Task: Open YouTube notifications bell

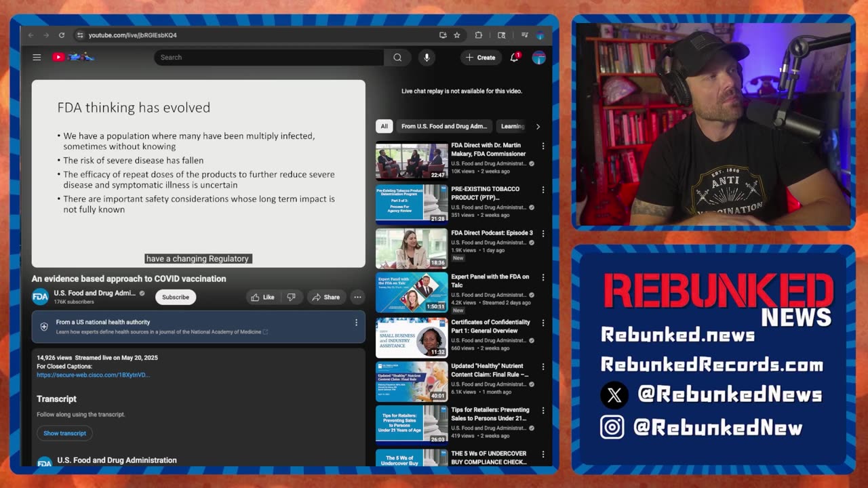Action: pyautogui.click(x=515, y=58)
